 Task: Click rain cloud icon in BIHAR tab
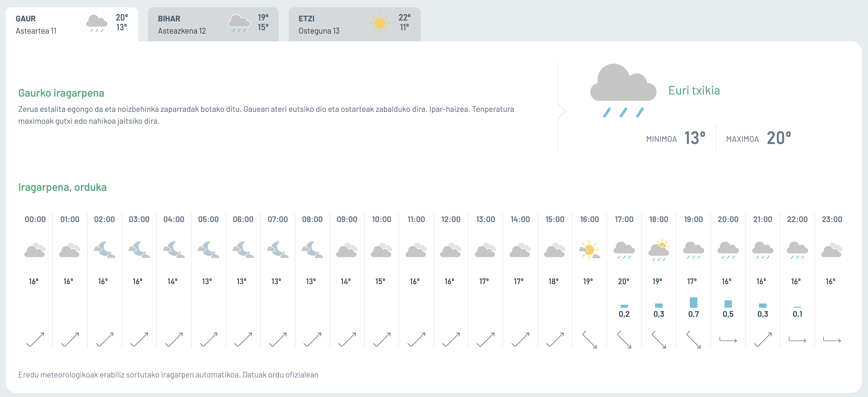pyautogui.click(x=239, y=24)
